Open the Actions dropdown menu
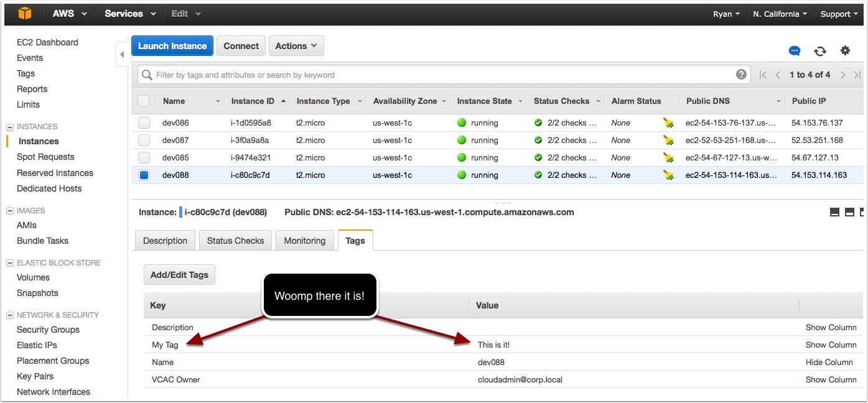The image size is (868, 403). point(296,46)
